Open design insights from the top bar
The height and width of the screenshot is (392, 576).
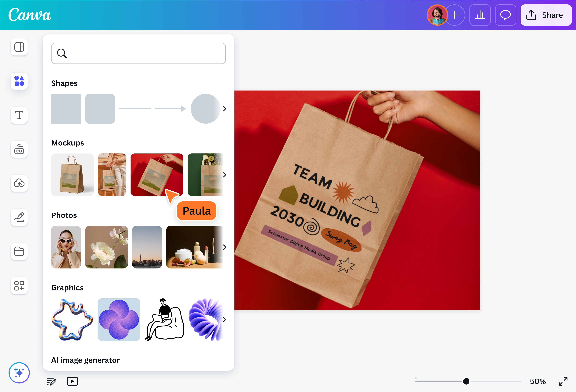click(x=480, y=15)
